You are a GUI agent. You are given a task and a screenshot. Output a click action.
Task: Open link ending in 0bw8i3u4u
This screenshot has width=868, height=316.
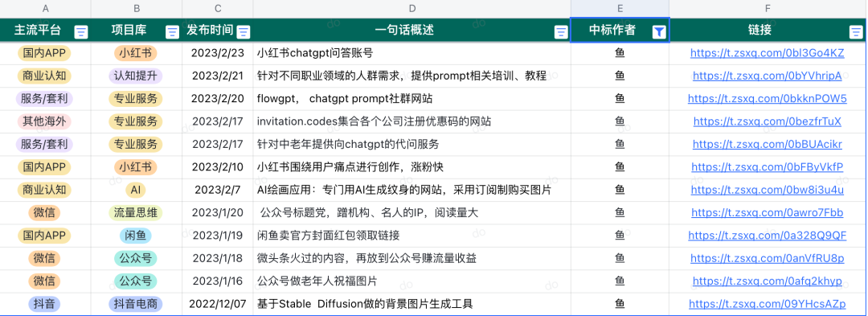[768, 190]
